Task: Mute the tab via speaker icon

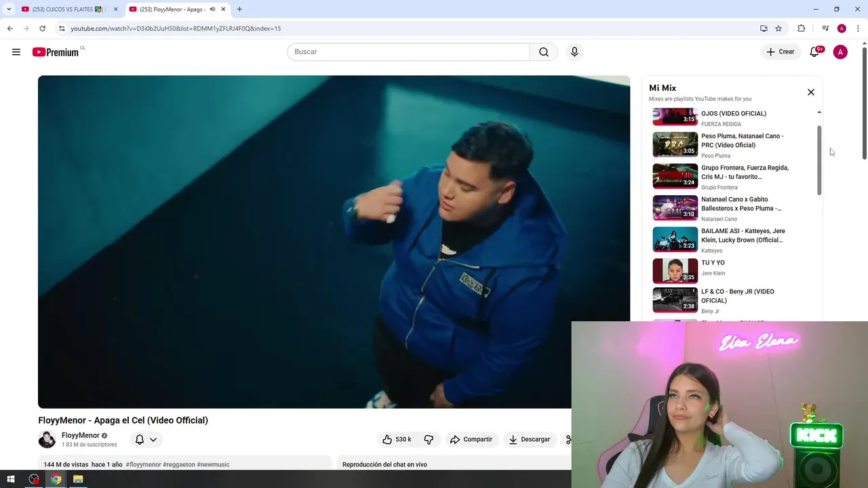Action: tap(212, 9)
